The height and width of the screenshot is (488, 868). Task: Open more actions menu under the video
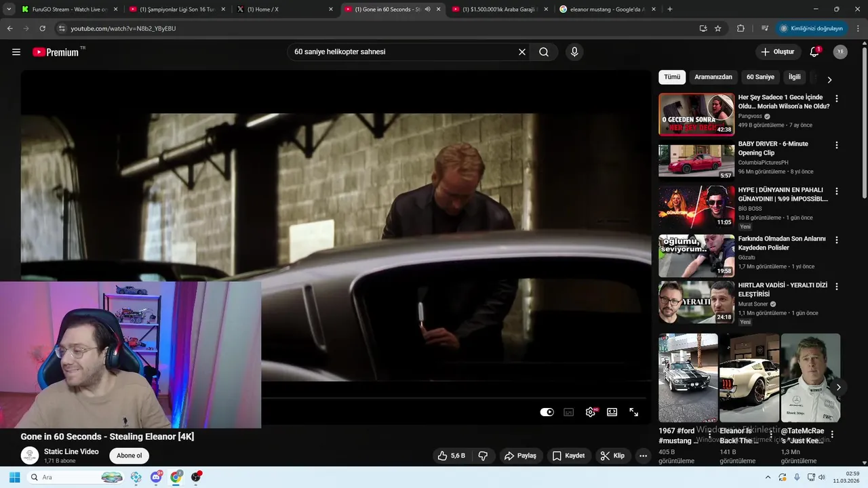(644, 455)
